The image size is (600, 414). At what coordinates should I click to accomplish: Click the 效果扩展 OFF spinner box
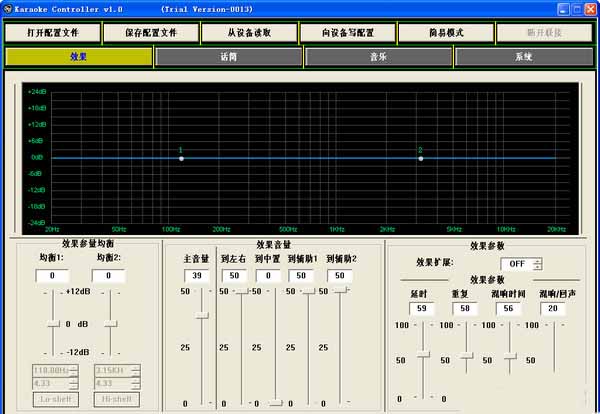521,264
